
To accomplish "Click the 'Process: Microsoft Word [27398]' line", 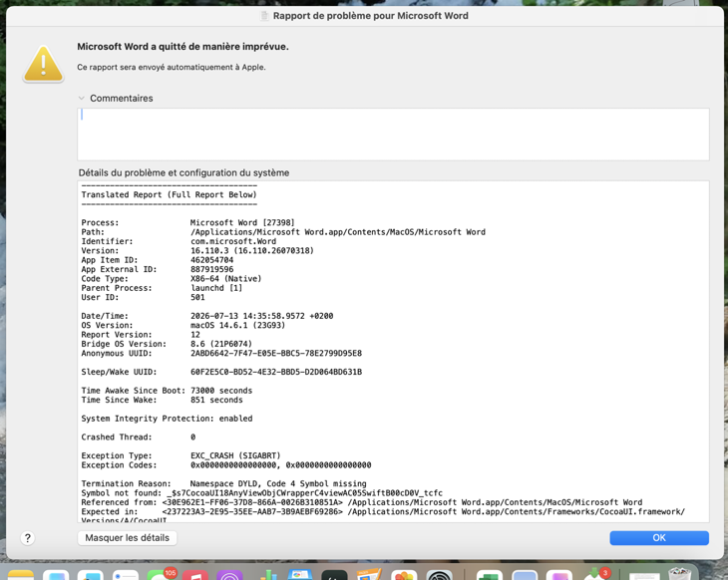I will click(x=188, y=222).
